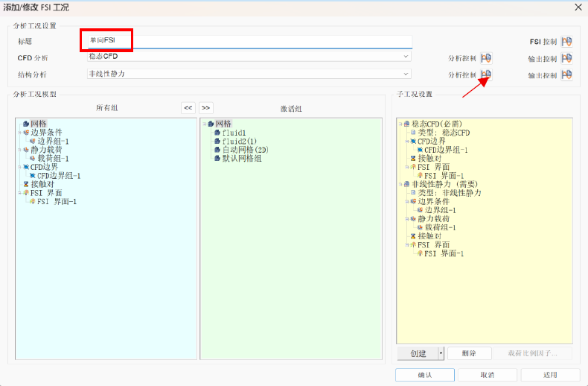Click the 标题 text input field
588x386 pixels.
coord(246,40)
